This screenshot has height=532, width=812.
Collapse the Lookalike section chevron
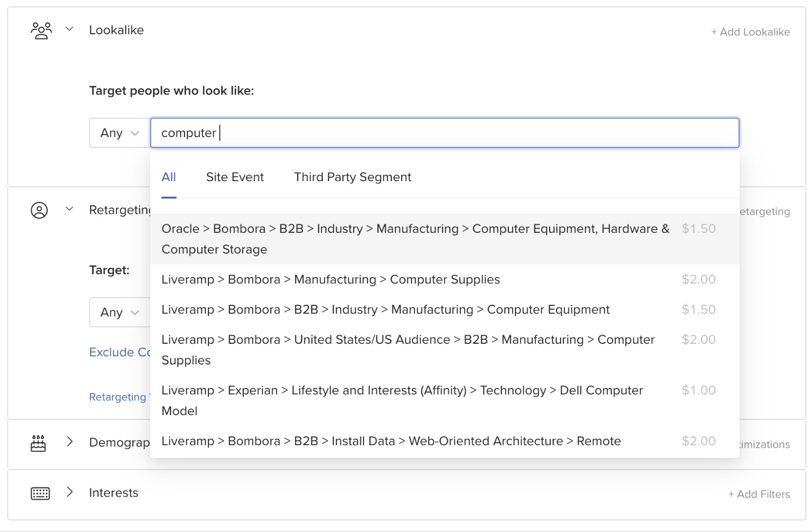click(69, 29)
